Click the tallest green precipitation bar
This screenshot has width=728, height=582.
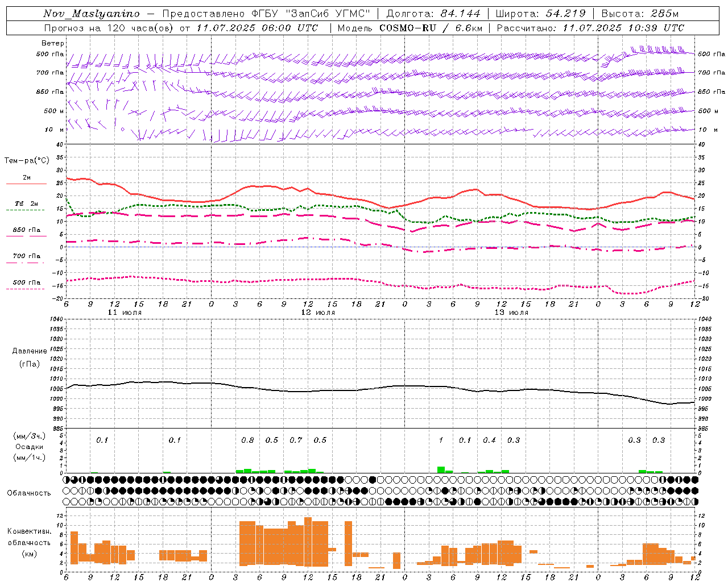click(x=441, y=469)
